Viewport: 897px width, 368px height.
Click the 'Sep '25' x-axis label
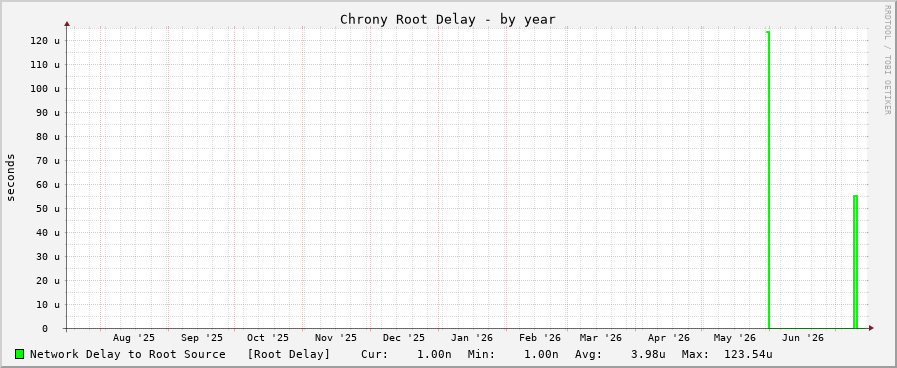tap(201, 338)
